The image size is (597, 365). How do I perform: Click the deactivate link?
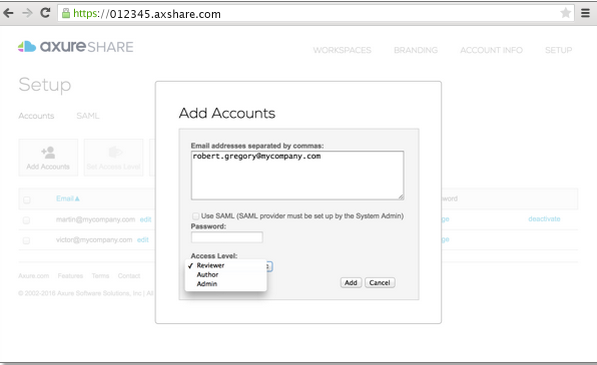(544, 219)
